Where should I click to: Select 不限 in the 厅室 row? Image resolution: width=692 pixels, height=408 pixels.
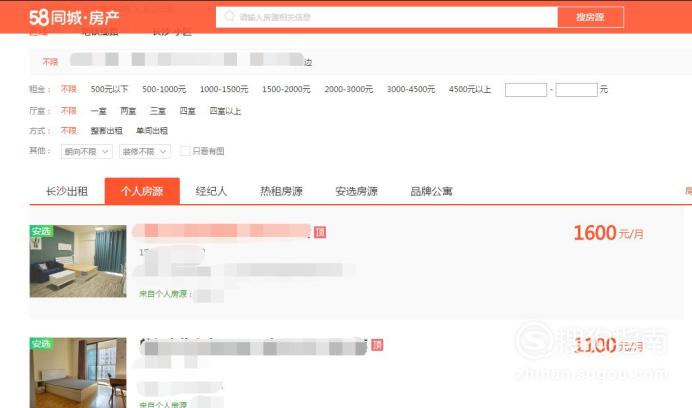68,111
